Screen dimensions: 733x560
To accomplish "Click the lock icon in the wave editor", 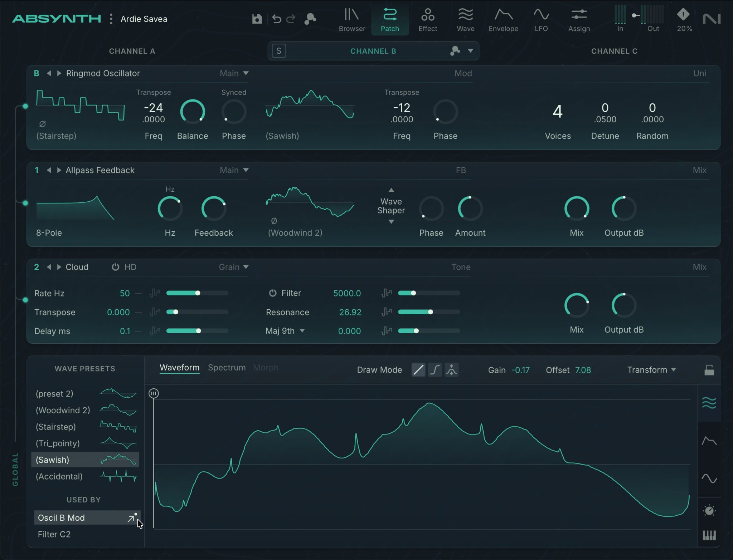I will pyautogui.click(x=709, y=370).
